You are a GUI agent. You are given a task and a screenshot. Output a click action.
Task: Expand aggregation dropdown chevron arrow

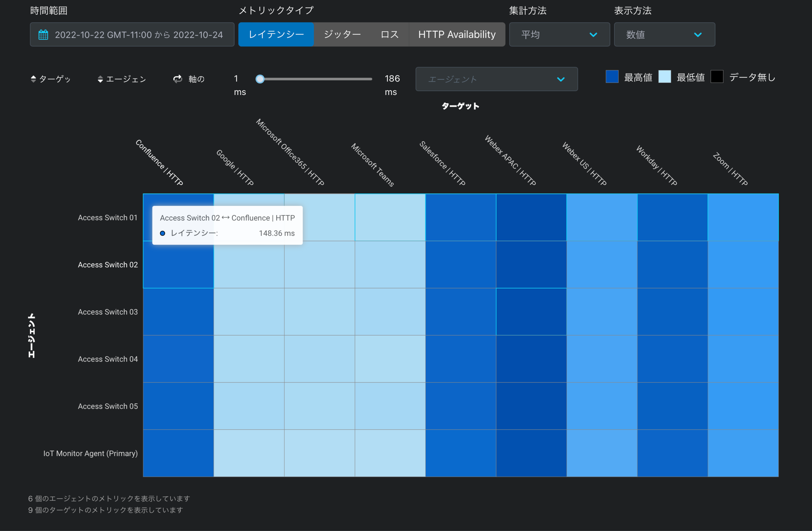[593, 35]
